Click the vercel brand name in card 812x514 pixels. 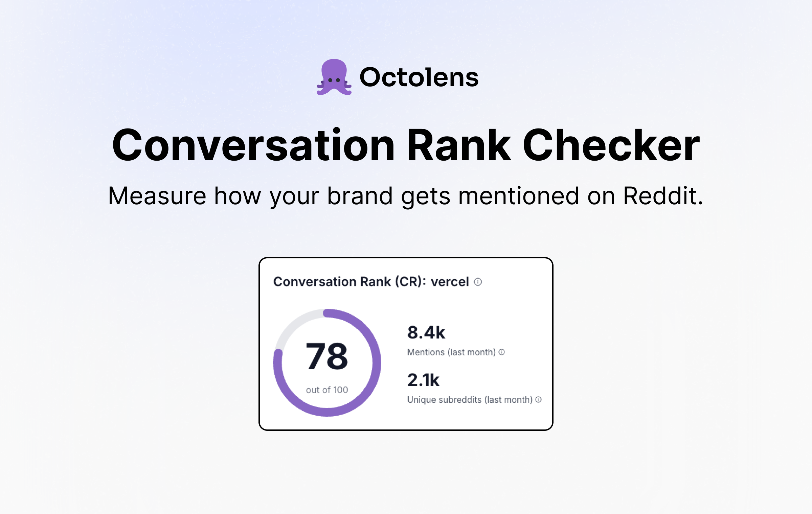(450, 282)
